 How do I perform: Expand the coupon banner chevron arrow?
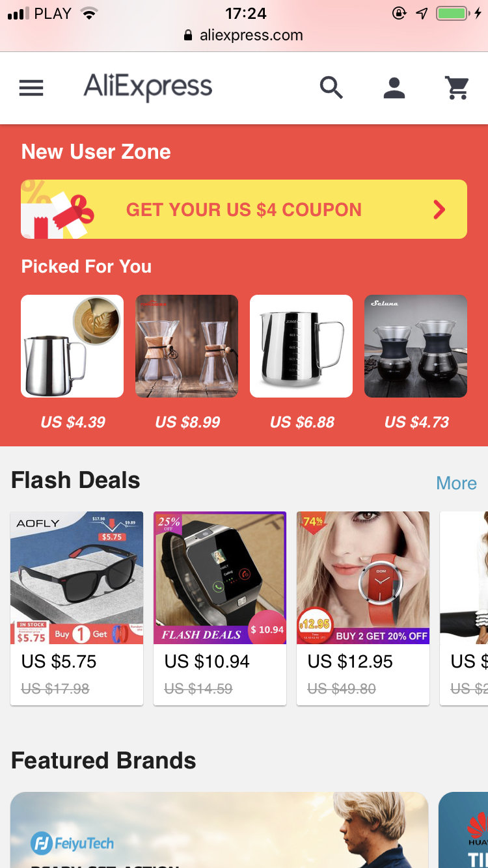click(x=440, y=210)
